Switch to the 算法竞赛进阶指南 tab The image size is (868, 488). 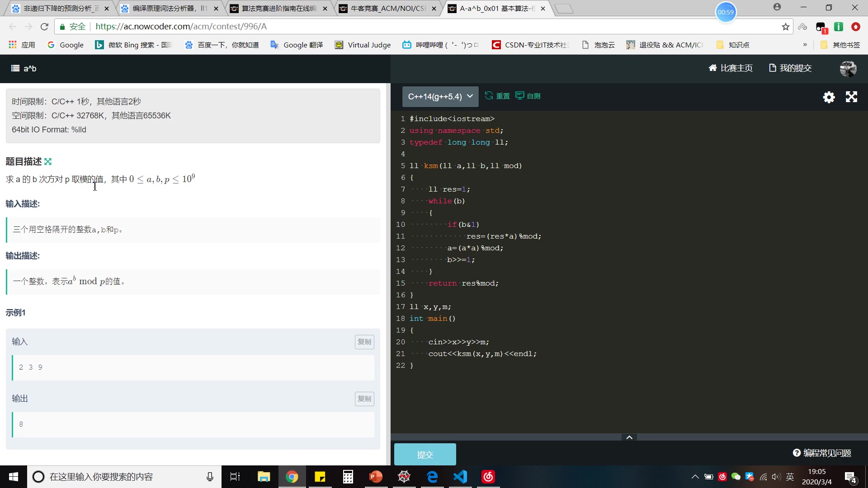click(278, 9)
